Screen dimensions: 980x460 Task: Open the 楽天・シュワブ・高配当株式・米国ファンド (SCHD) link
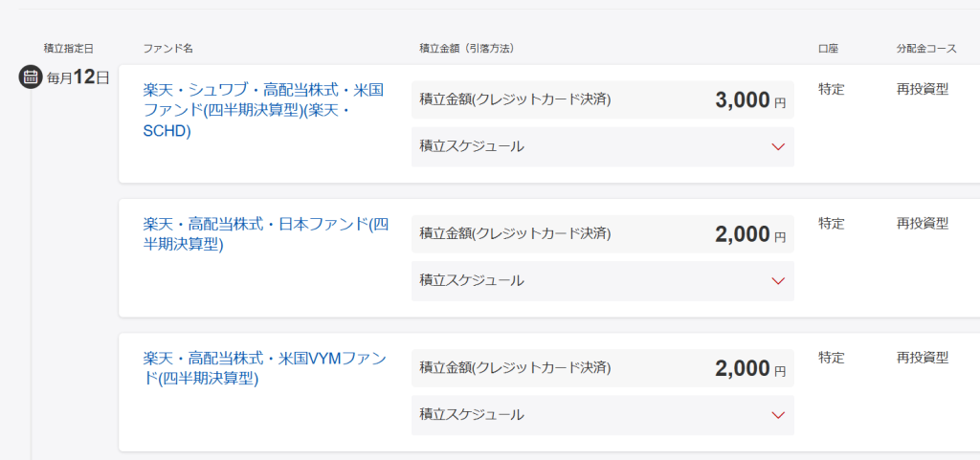263,111
